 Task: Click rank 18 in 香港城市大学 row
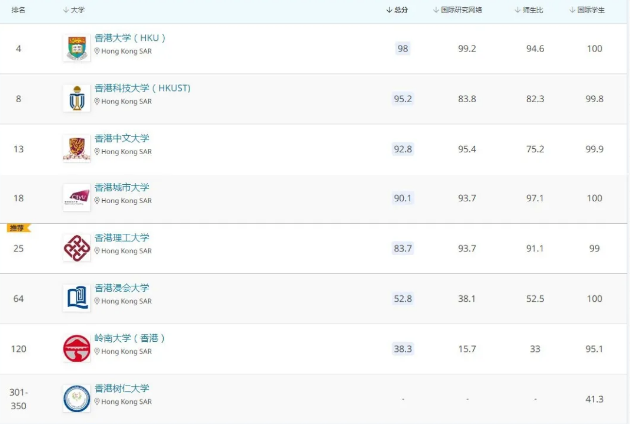point(18,198)
